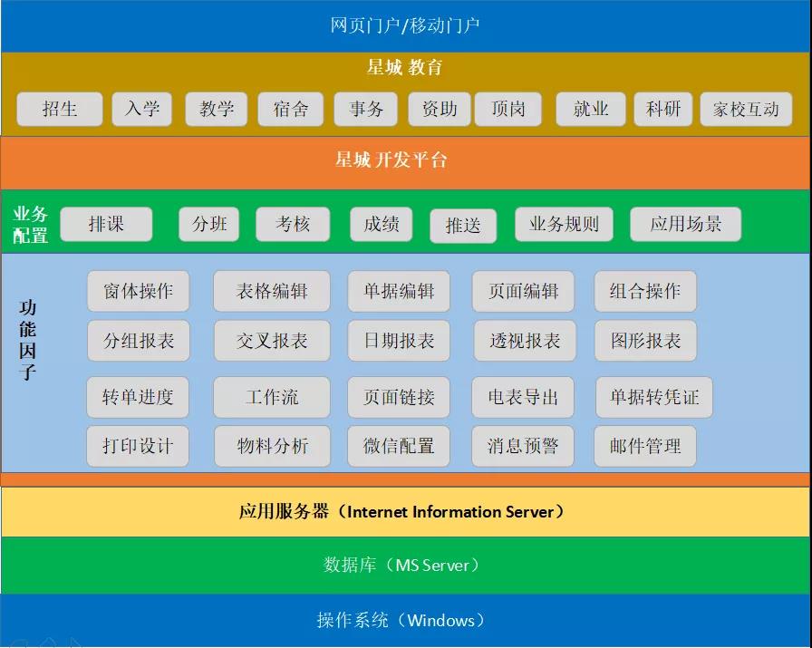Select the 应用服务器 Internet Information Server text
812x648 pixels.
401,512
